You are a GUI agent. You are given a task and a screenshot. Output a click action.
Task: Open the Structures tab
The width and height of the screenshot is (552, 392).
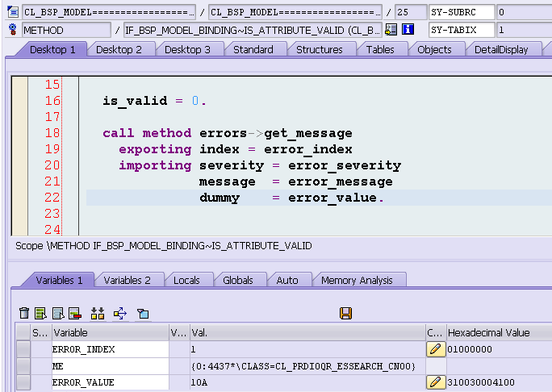[x=320, y=50]
